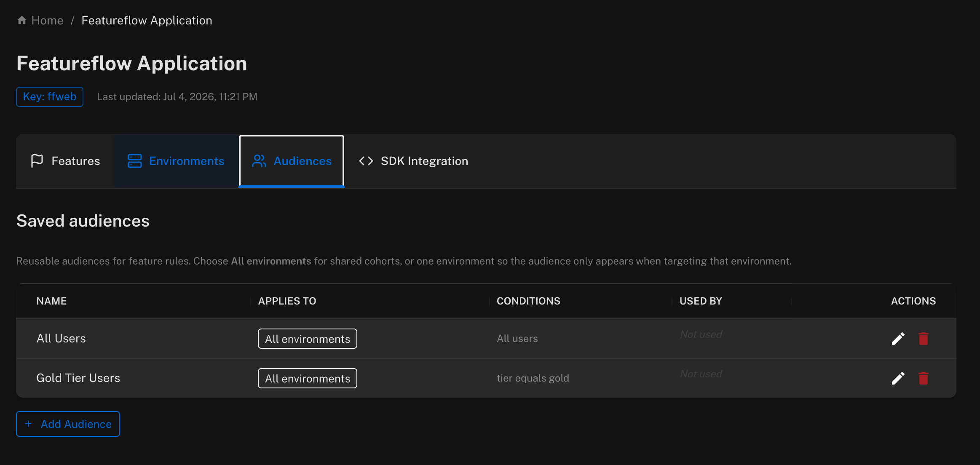Viewport: 980px width, 465px height.
Task: Click Featureflow Application breadcrumb text
Action: pos(147,20)
